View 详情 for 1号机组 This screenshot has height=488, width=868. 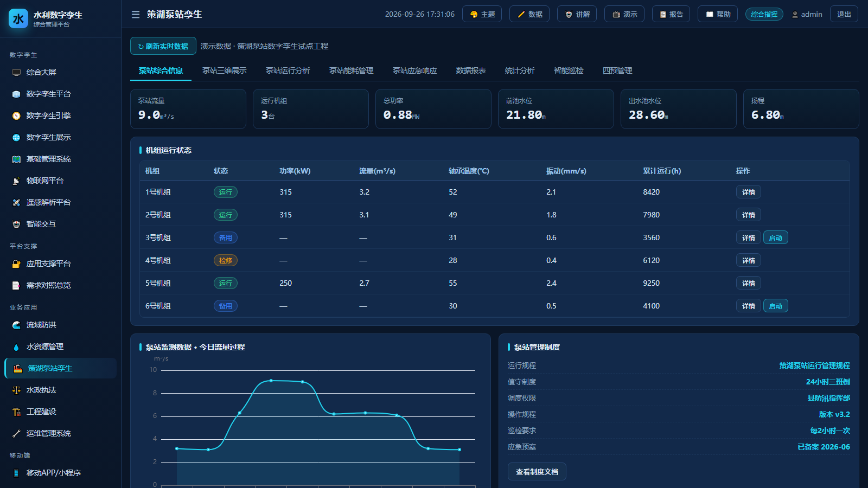[749, 192]
